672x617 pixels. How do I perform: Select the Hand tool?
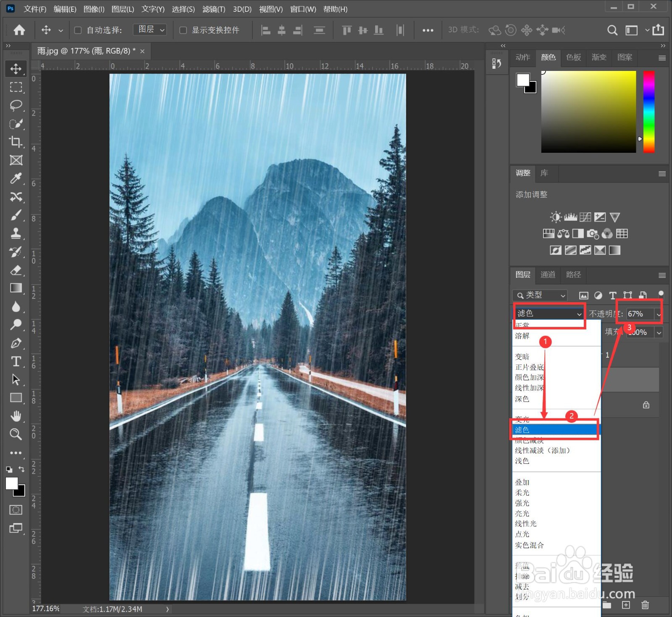click(16, 416)
